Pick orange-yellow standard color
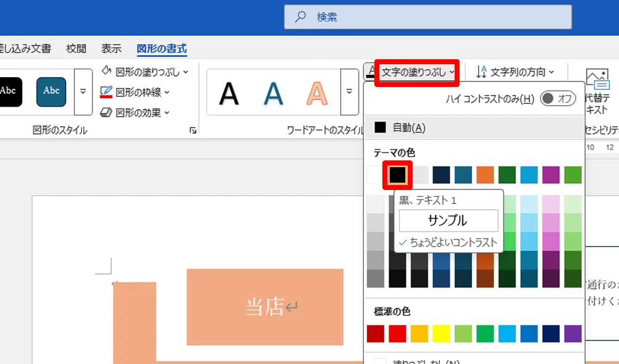 (419, 334)
